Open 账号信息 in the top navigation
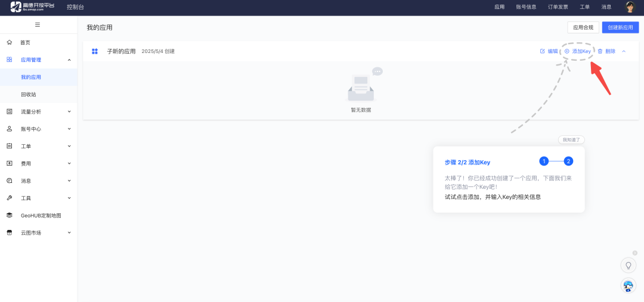This screenshot has height=302, width=644. coord(526,7)
